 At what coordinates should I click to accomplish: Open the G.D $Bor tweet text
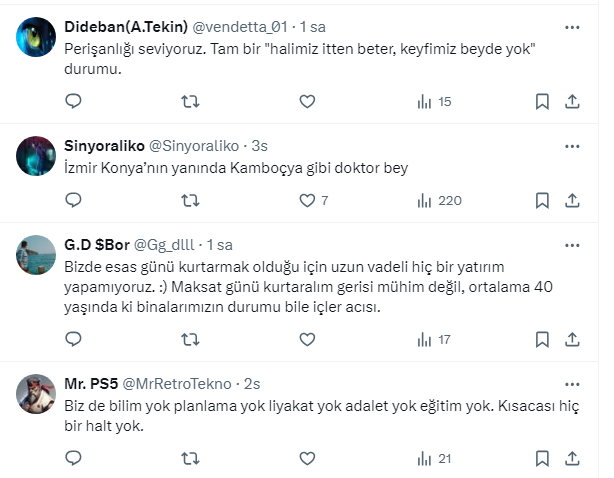(300, 286)
